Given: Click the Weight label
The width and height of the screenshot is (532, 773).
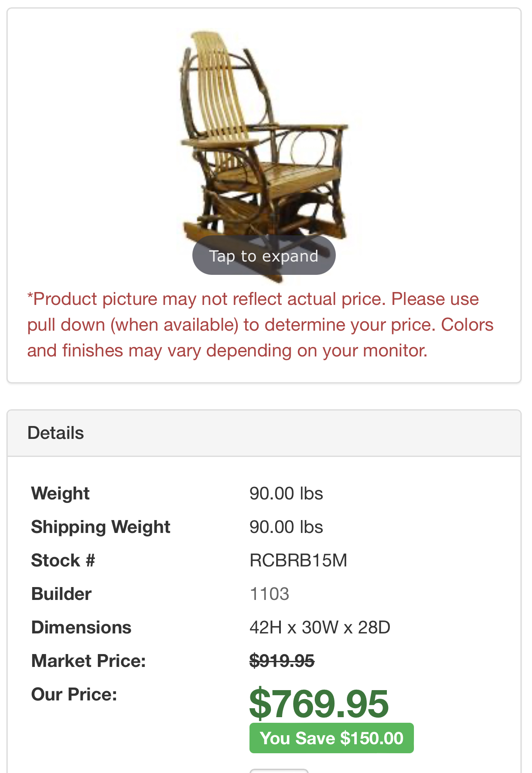Looking at the screenshot, I should 60,493.
